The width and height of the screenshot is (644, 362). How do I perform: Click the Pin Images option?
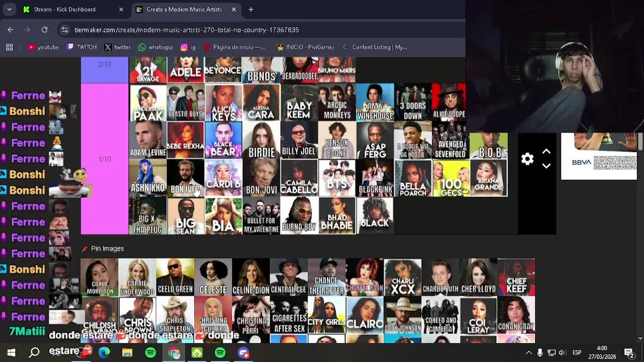point(103,248)
